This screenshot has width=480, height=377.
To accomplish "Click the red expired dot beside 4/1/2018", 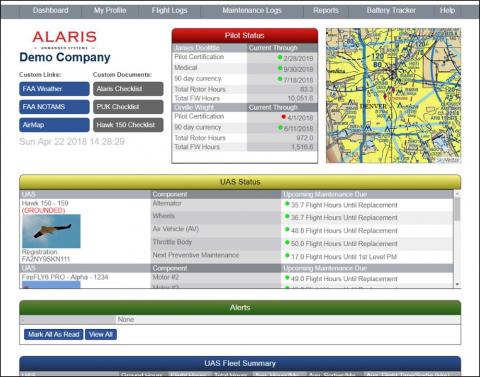I will pos(284,117).
